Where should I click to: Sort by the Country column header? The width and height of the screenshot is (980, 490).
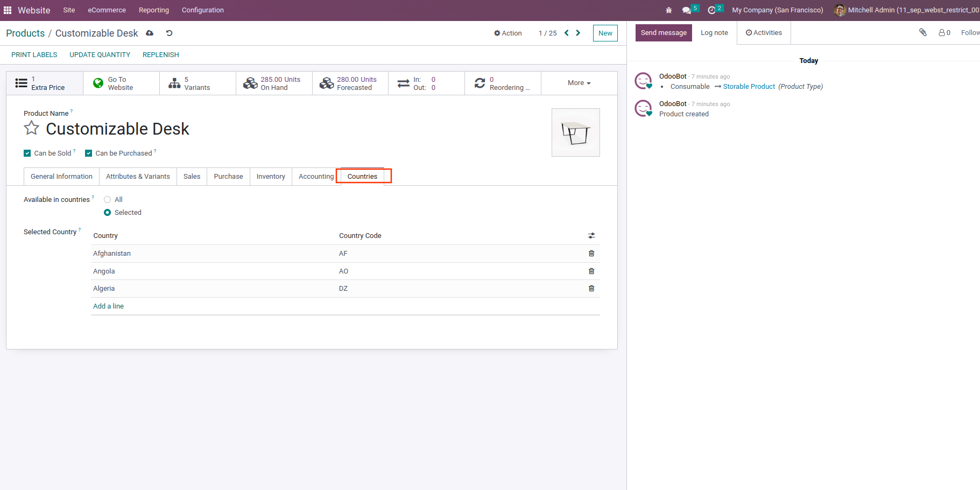tap(105, 236)
